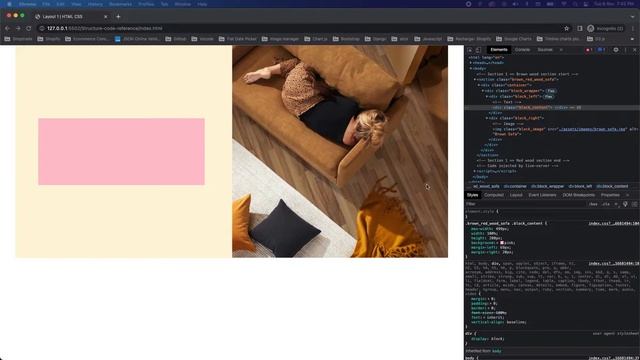Viewport: 640px width, 360px height.
Task: Go back with browser back arrow
Action: 7,28
